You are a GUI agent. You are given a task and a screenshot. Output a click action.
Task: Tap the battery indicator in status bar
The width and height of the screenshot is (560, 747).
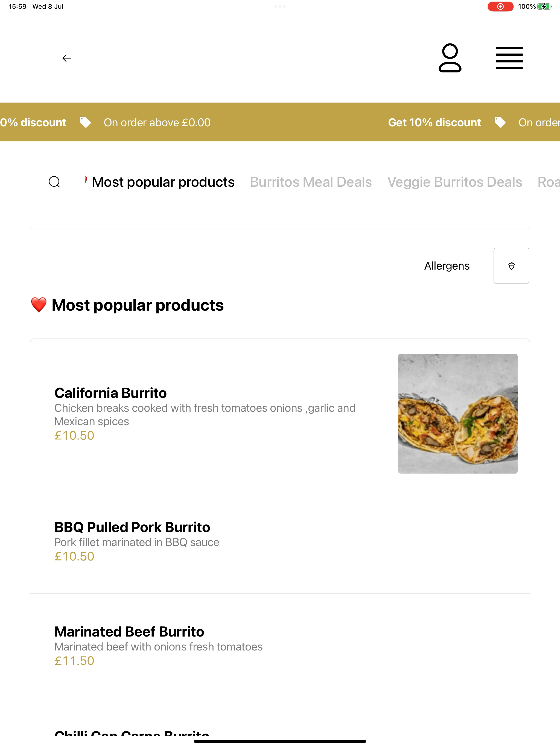[544, 6]
